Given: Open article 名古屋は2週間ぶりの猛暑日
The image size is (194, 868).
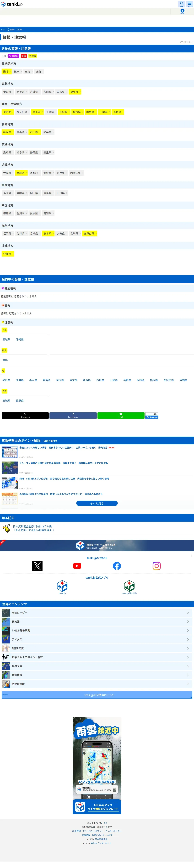Looking at the screenshot, I should pos(61,494).
